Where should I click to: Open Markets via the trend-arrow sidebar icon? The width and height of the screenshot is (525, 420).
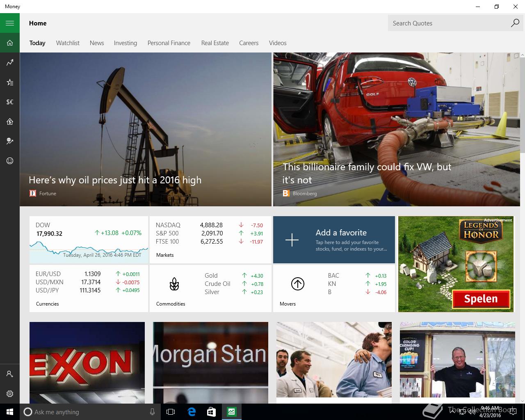coord(10,62)
